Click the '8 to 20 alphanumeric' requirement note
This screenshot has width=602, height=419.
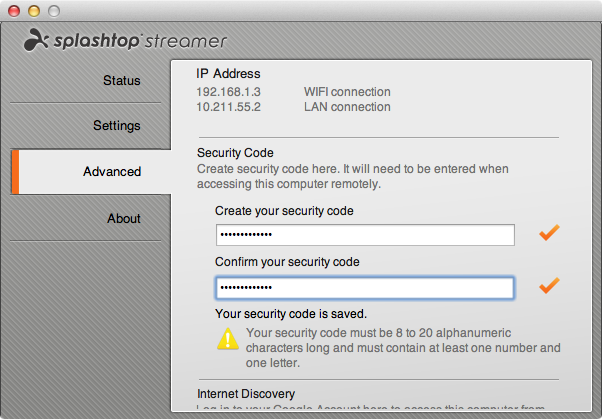pos(403,348)
